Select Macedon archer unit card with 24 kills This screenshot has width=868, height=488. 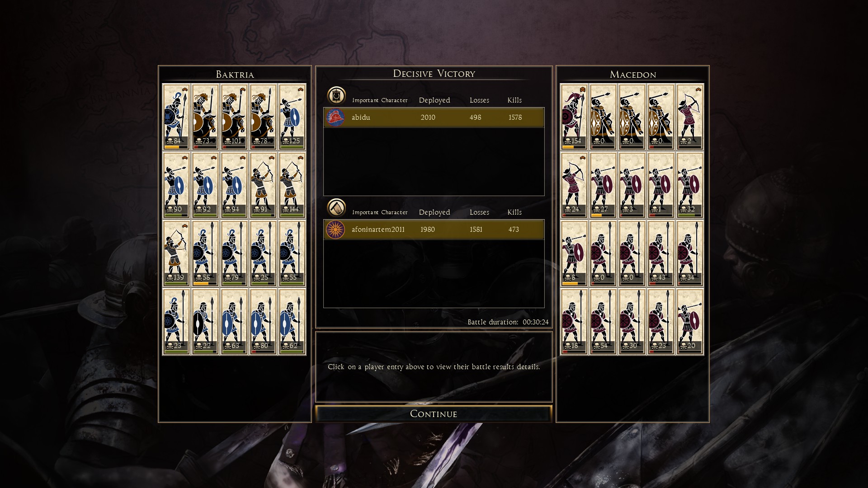574,185
